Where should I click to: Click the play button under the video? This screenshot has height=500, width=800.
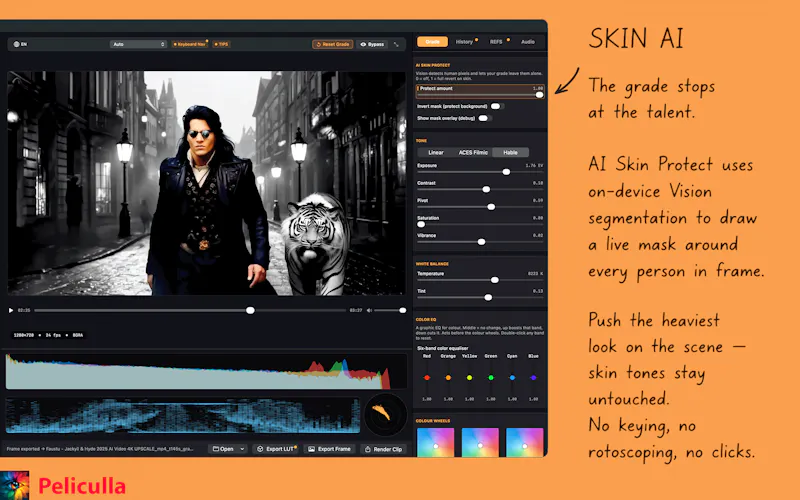tap(11, 310)
